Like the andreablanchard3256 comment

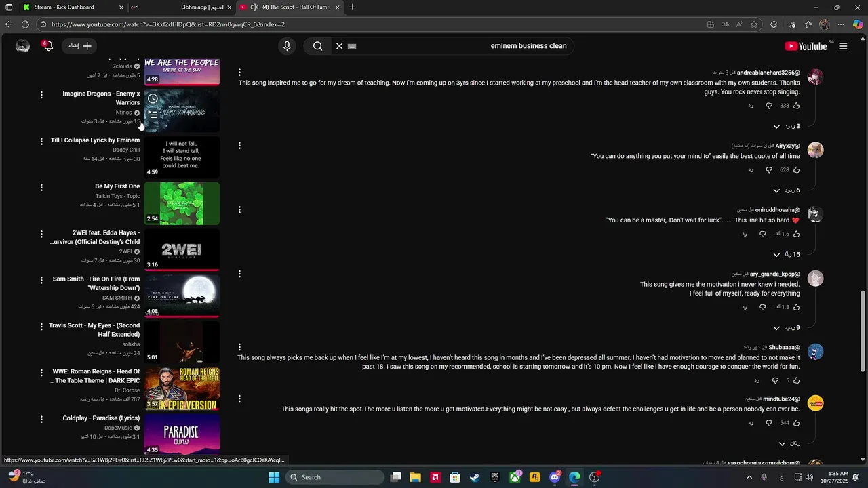coord(796,106)
